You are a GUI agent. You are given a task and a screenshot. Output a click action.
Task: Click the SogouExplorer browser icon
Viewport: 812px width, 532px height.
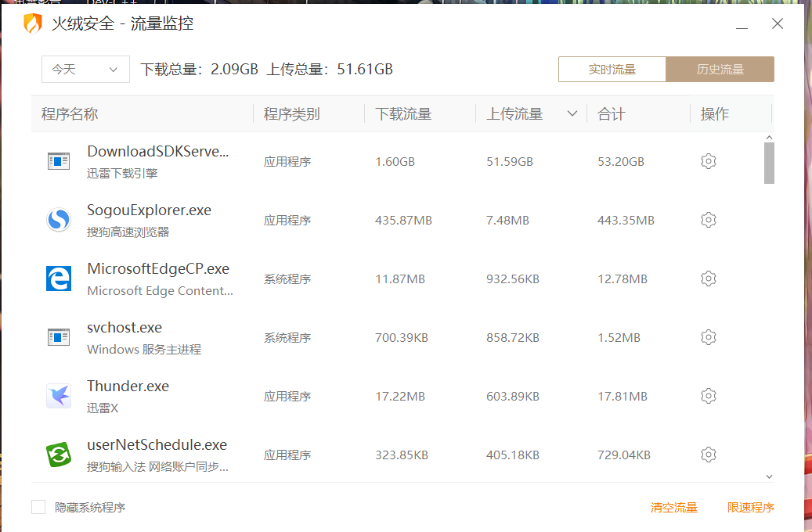pos(58,220)
